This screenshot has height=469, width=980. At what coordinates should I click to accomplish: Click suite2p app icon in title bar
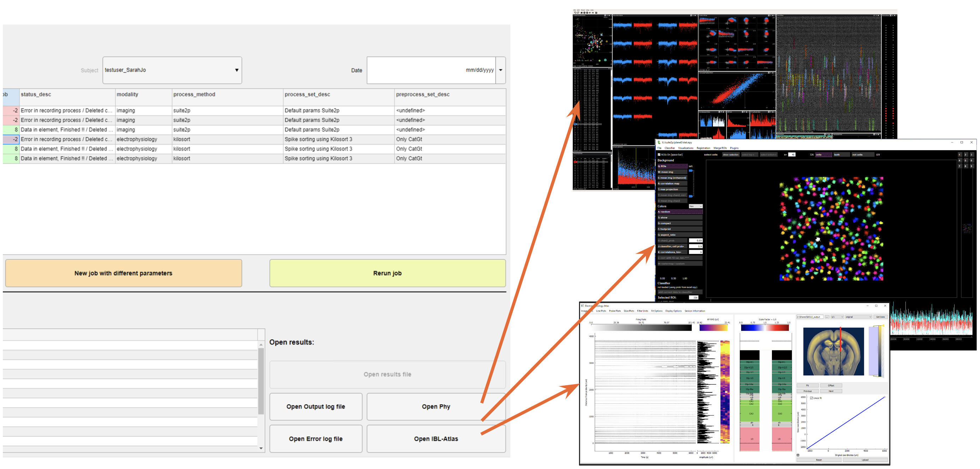659,143
